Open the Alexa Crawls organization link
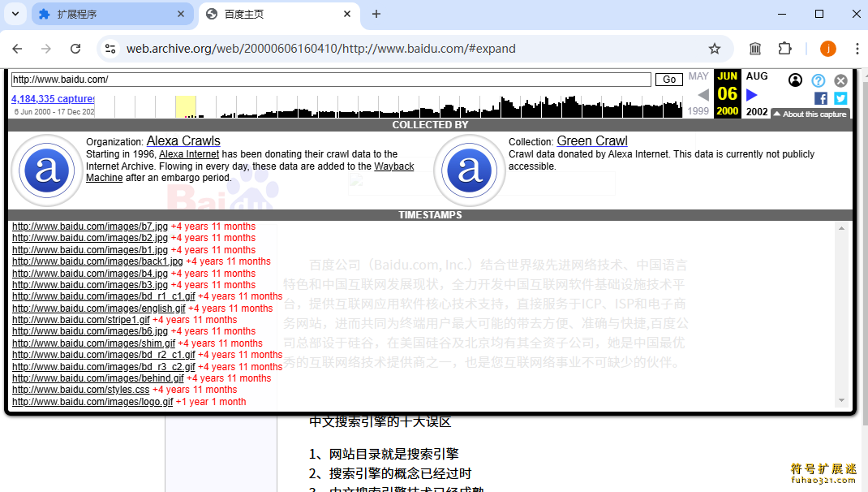Image resolution: width=868 pixels, height=492 pixels. [x=183, y=140]
